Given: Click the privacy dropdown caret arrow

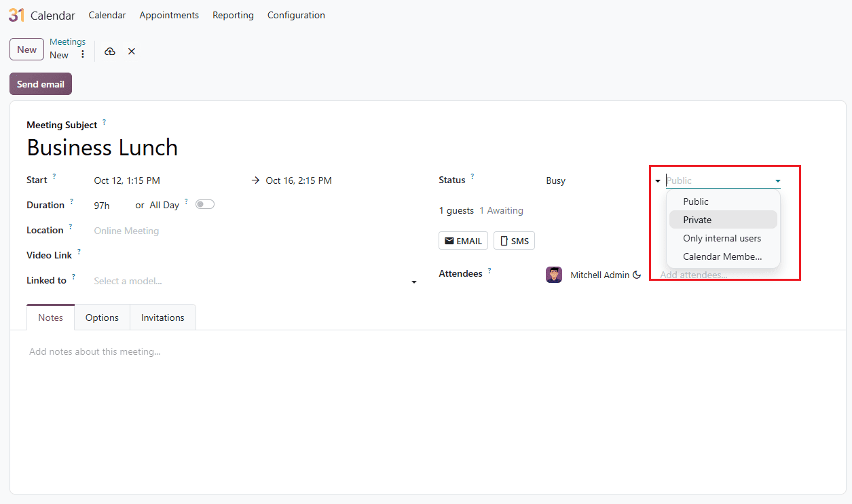Looking at the screenshot, I should click(777, 181).
